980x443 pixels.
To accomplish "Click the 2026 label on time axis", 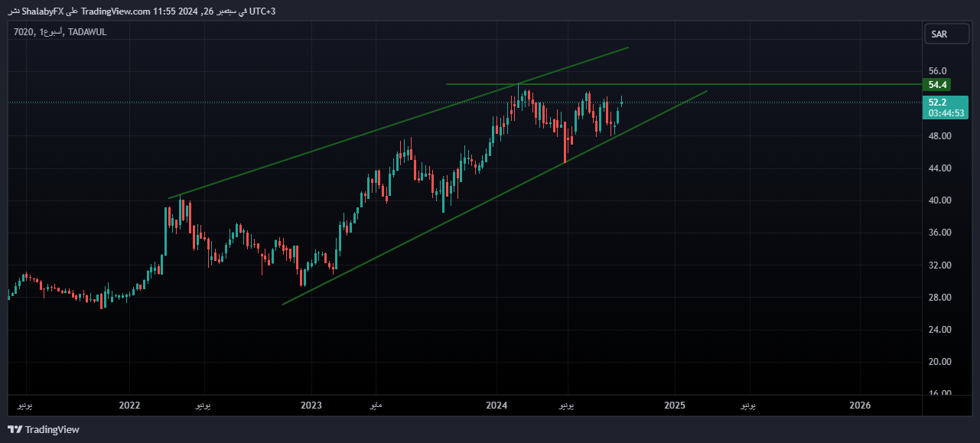I will pos(860,404).
